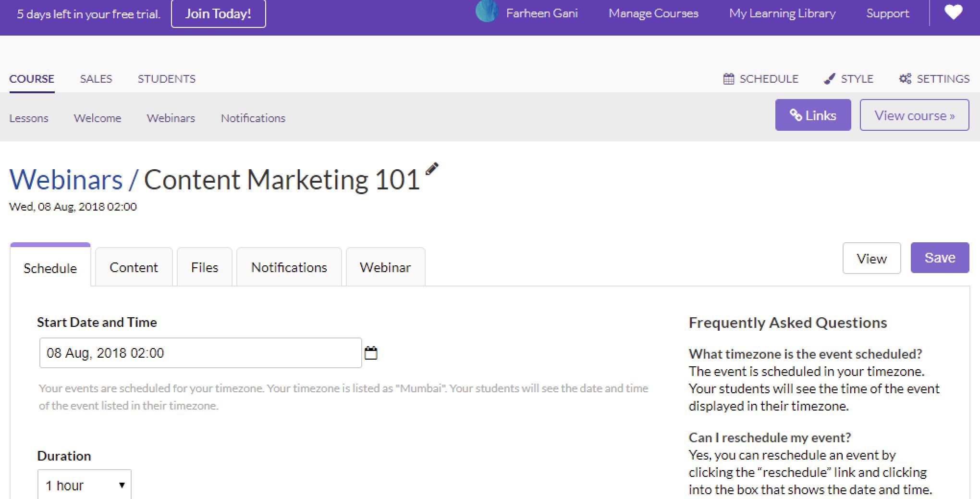Open Schedule with the calendar icon
Screen dimensions: 980x499
point(761,79)
